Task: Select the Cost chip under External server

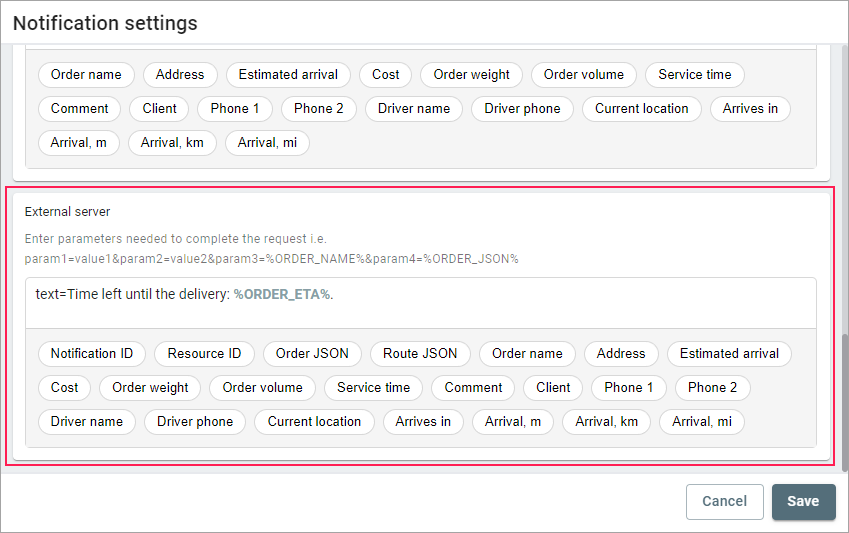Action: [65, 387]
